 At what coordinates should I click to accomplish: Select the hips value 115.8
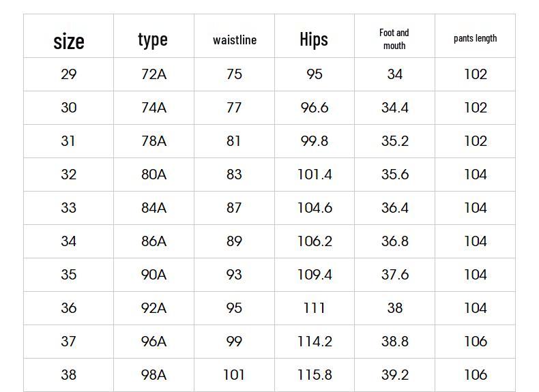point(315,374)
